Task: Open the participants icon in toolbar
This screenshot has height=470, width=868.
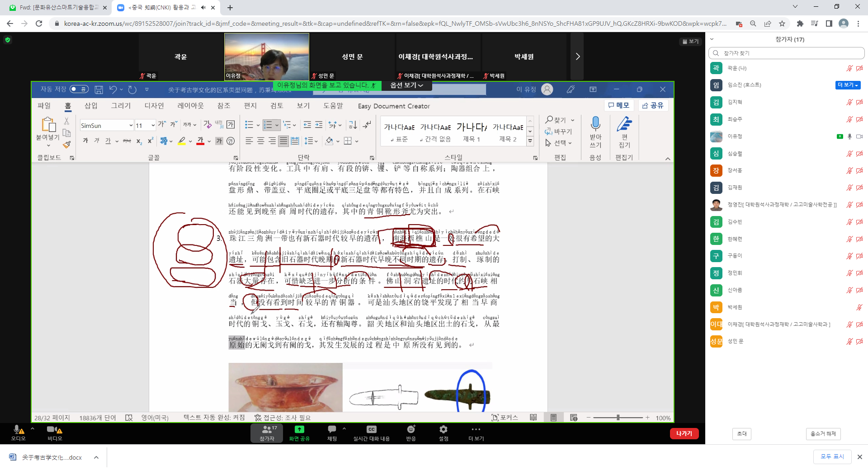Action: (x=267, y=430)
